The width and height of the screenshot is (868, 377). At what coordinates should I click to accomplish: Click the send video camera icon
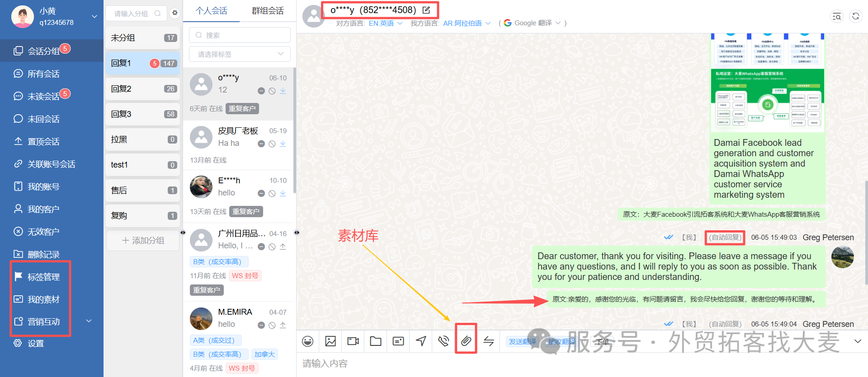pos(353,341)
